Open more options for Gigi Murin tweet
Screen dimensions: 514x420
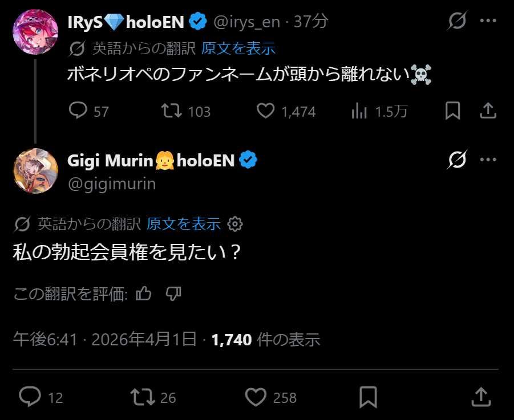point(488,160)
